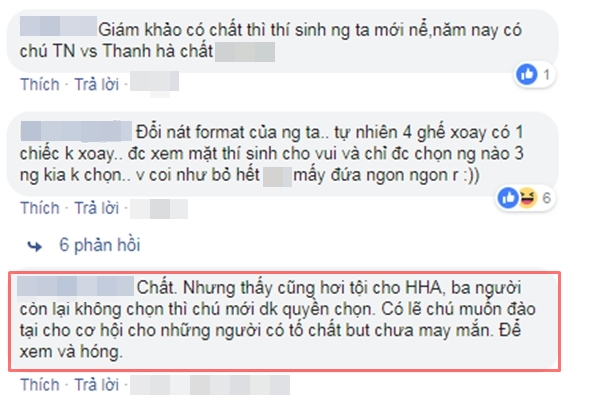Open blurred author name of first comment
Viewport: 600px width, 404px height.
pos(58,26)
